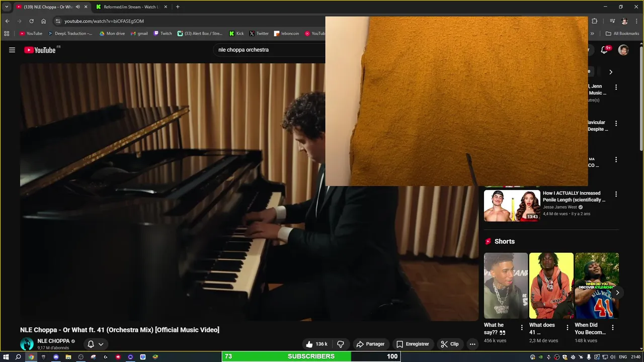This screenshot has height=362, width=644.
Task: Open the Twitter bookmark
Action: coord(259,34)
